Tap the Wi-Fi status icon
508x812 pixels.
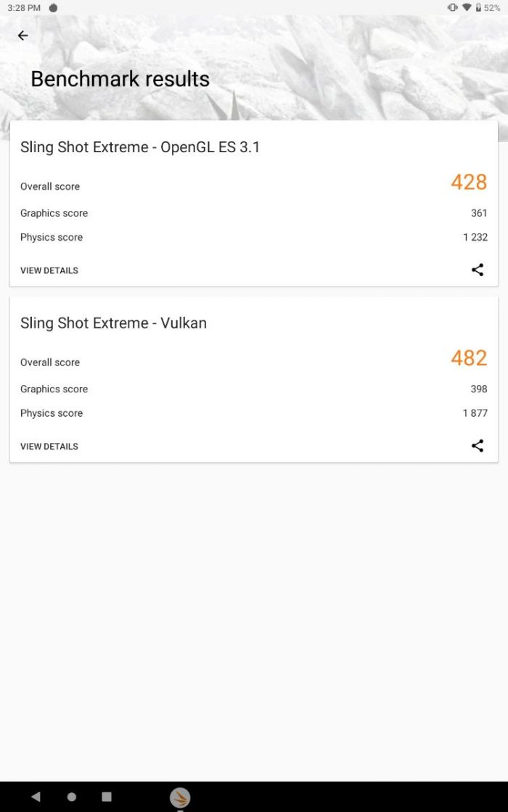click(x=466, y=7)
